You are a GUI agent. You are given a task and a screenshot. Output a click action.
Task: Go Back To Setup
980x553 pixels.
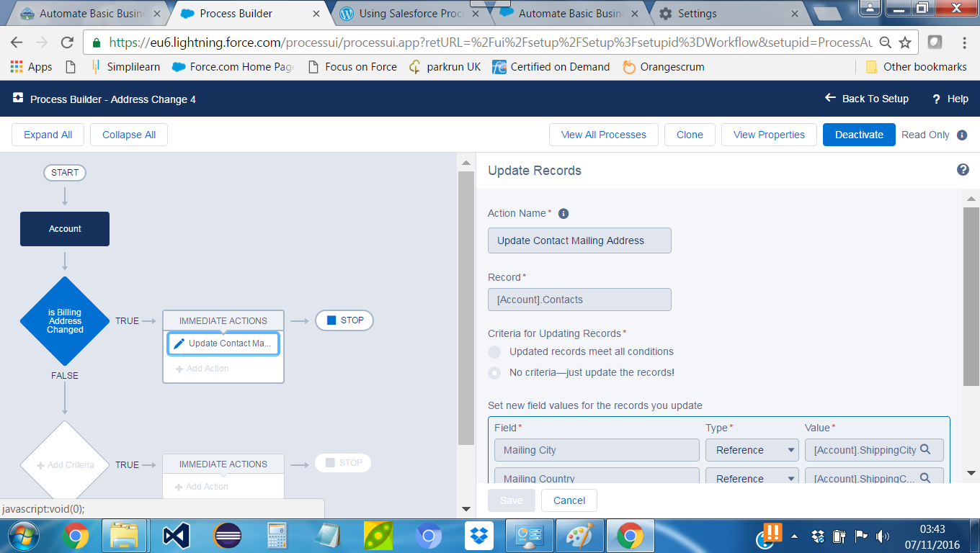tap(867, 99)
